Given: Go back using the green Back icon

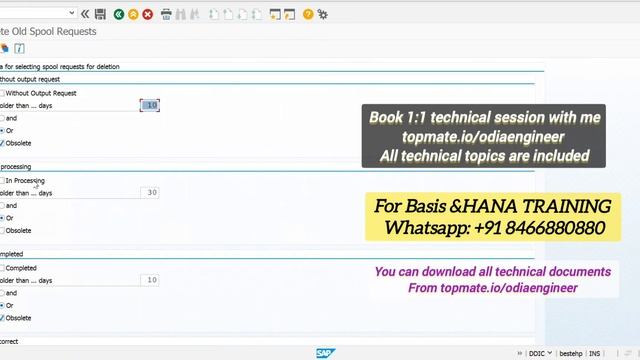Looking at the screenshot, I should [119, 15].
